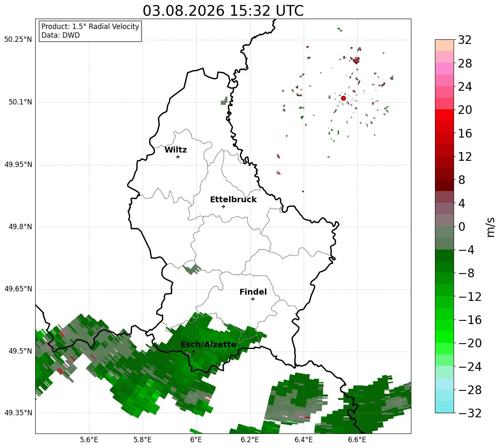
Task: Click the Findel station cross marker
Action: point(253,299)
